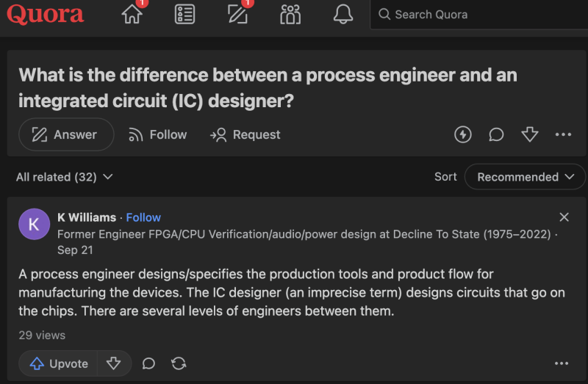Viewport: 588px width, 384px height.
Task: Dismiss K Williams' answer with X
Action: [x=564, y=217]
